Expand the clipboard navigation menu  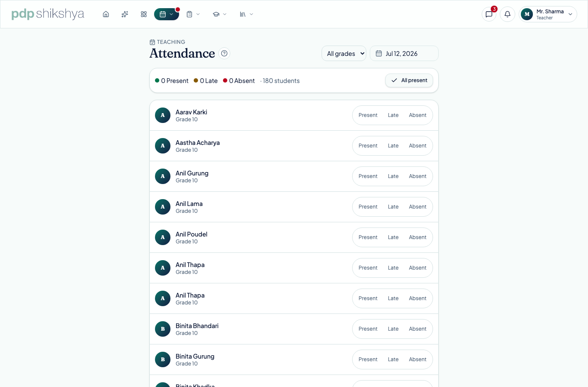click(x=193, y=14)
